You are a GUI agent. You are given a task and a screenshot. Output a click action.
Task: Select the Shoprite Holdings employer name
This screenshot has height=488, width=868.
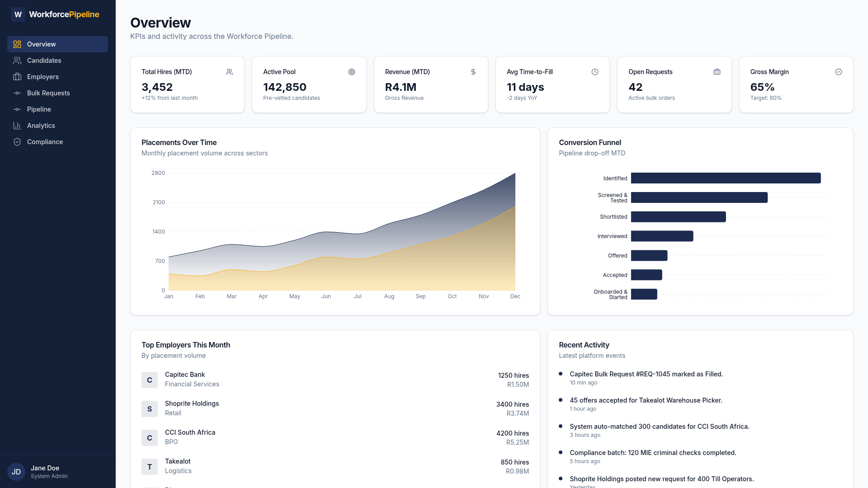(x=192, y=404)
